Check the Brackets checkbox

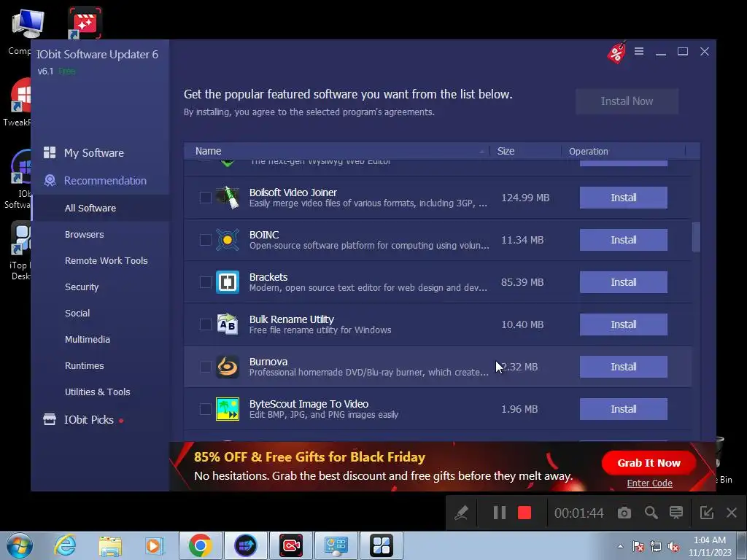click(x=205, y=282)
